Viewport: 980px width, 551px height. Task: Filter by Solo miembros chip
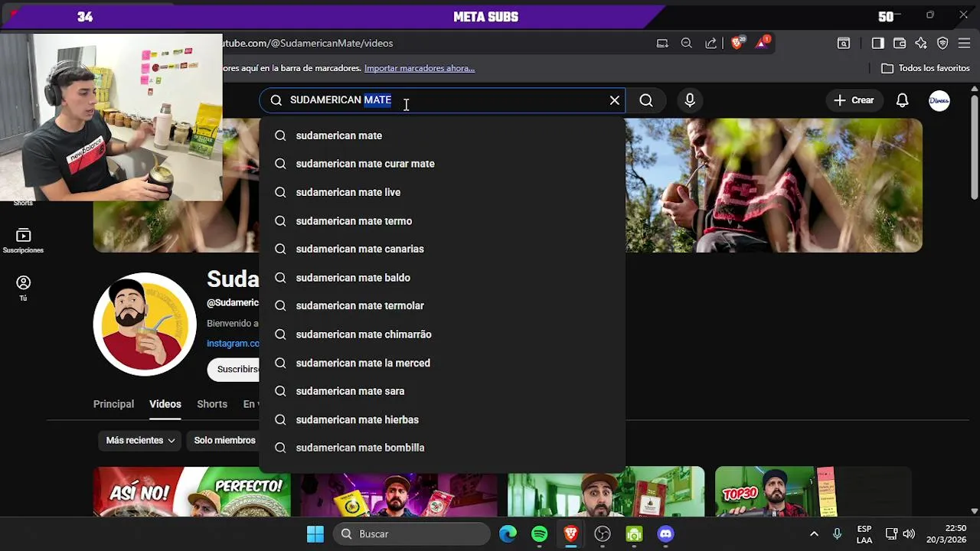(x=224, y=440)
